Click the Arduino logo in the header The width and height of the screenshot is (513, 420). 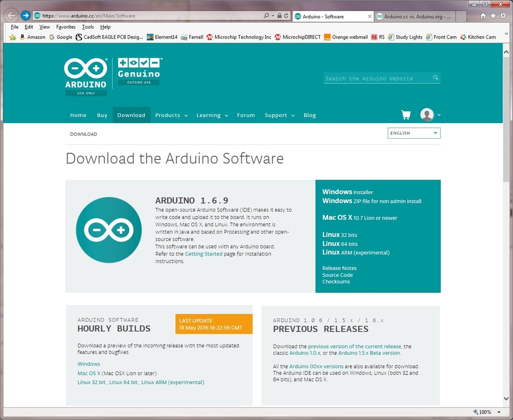[x=86, y=77]
